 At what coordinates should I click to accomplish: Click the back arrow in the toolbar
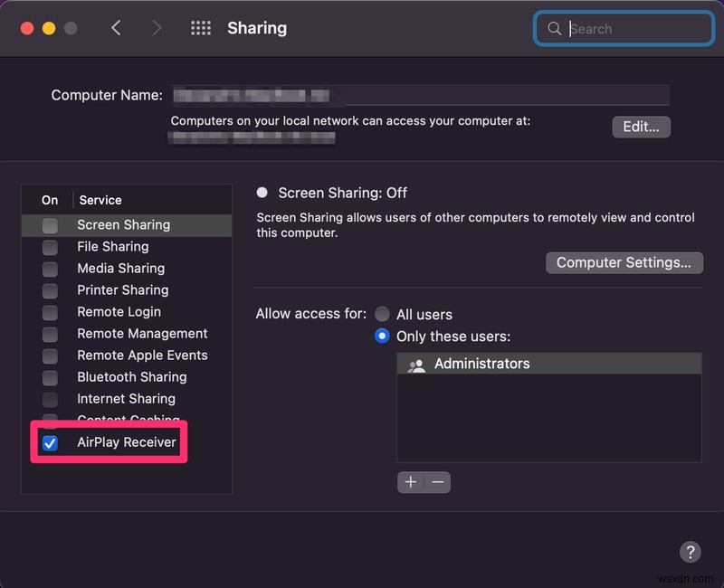tap(116, 28)
